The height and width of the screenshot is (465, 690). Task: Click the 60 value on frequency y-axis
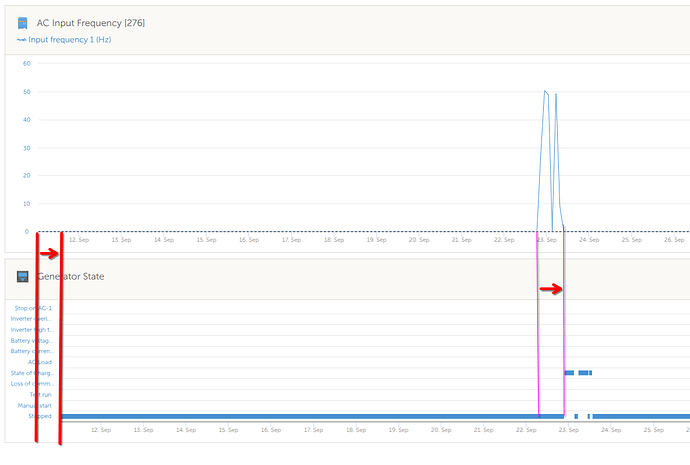click(x=27, y=63)
